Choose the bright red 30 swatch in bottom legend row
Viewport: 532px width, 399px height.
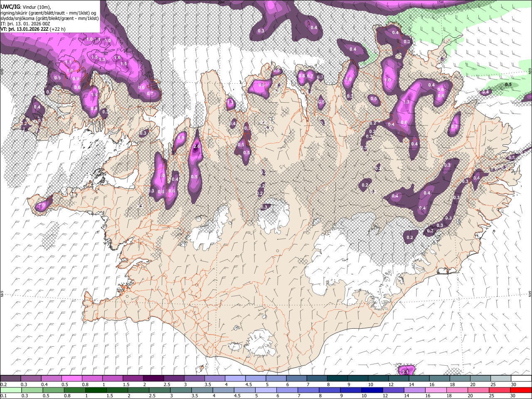[521, 390]
